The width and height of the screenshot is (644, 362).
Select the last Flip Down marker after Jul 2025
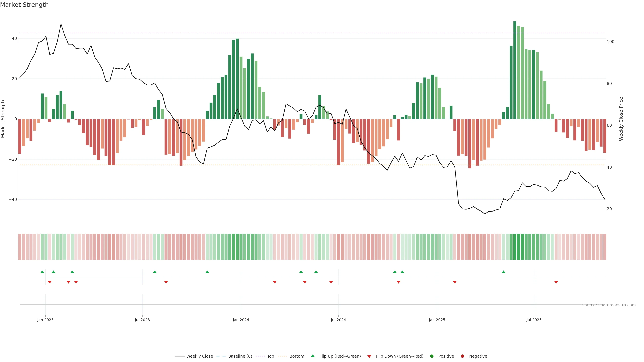point(556,282)
